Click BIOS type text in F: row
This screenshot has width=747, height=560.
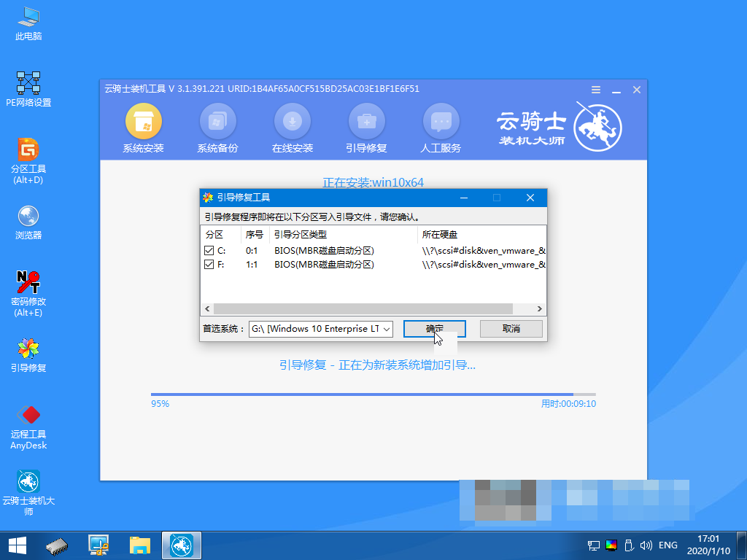(x=324, y=264)
